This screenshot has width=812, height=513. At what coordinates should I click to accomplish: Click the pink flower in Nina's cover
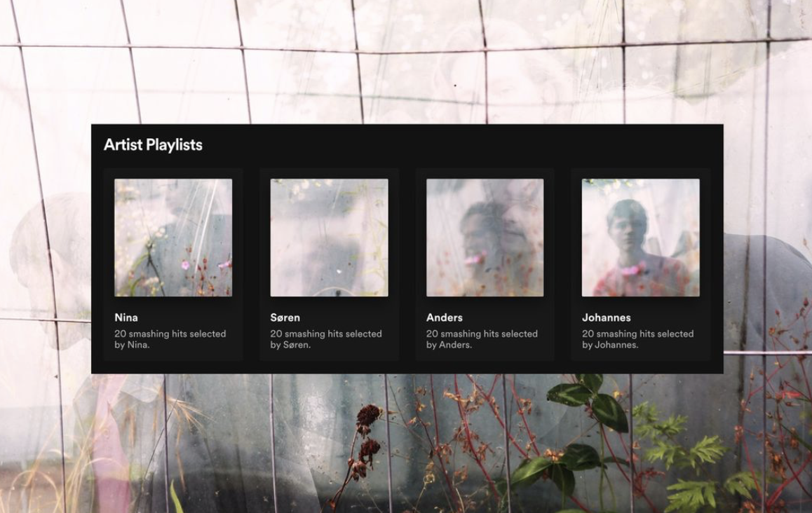coord(185,266)
